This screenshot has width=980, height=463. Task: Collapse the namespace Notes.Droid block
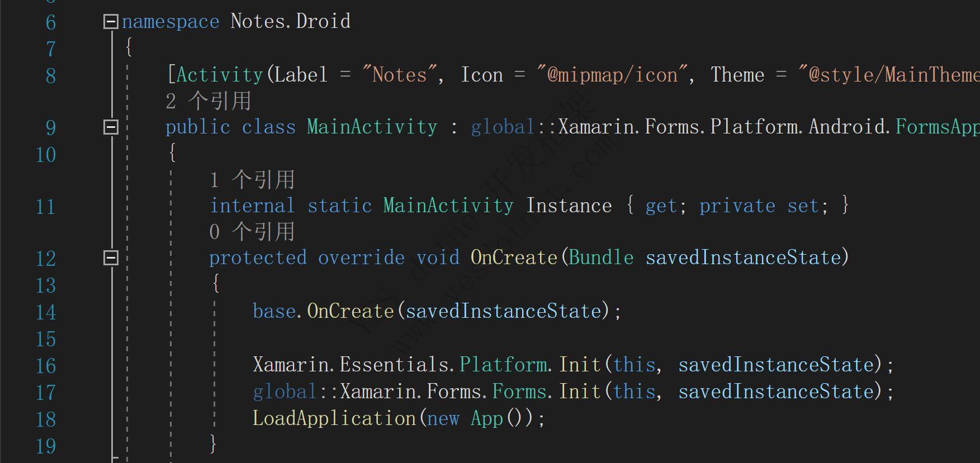point(111,22)
